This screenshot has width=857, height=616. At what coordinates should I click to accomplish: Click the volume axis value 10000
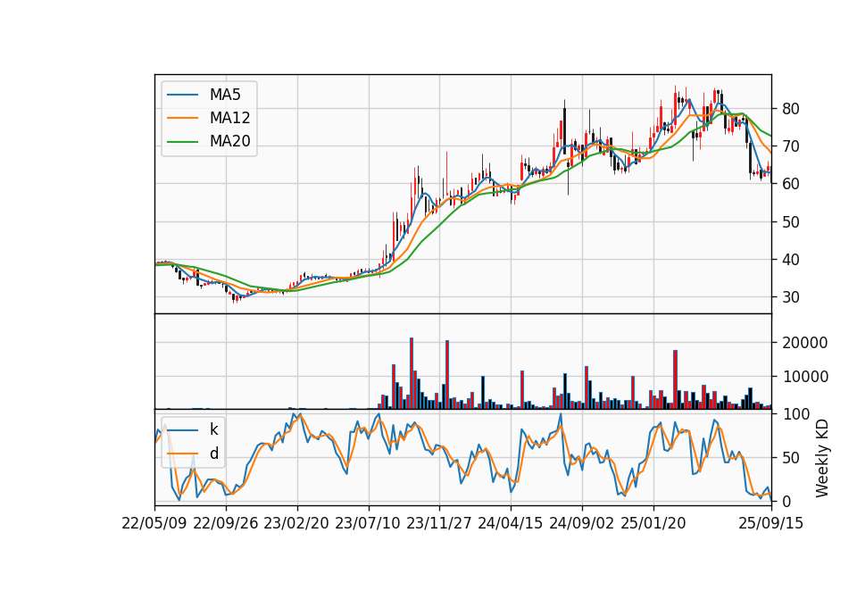pos(805,377)
